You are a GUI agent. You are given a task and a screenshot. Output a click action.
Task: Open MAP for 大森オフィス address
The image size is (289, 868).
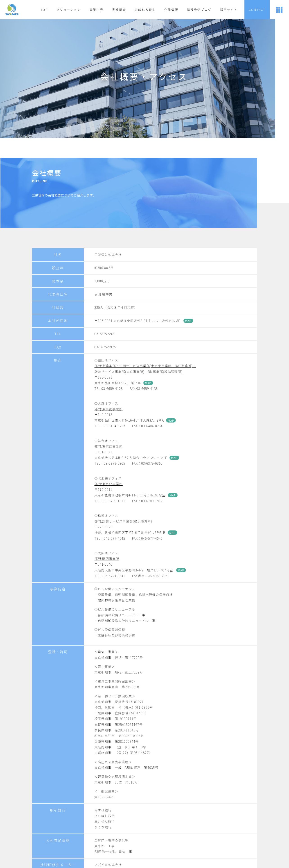click(171, 420)
